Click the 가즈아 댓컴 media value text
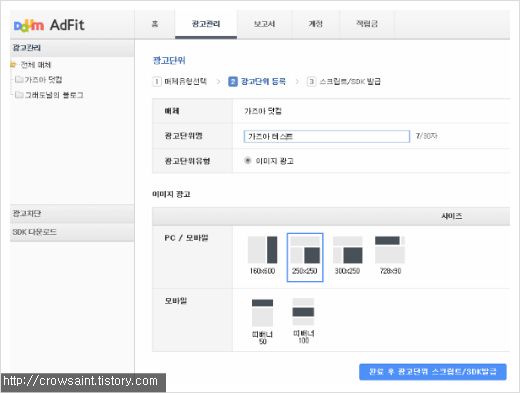 [x=263, y=111]
